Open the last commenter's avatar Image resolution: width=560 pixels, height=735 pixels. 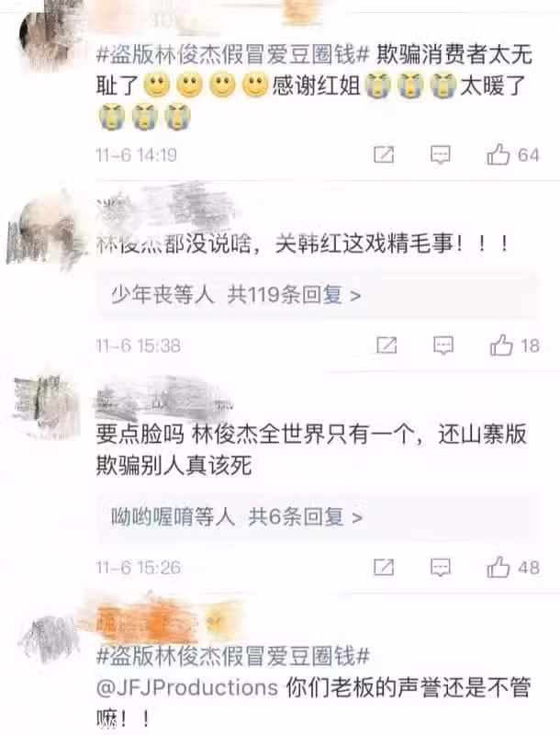(49, 638)
